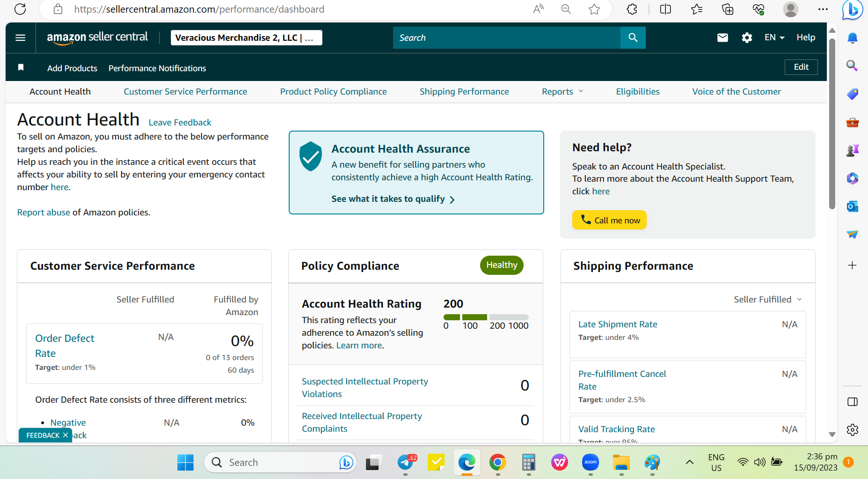Switch to Customer Service Performance tab
Viewport: 868px width, 479px height.
[x=185, y=92]
